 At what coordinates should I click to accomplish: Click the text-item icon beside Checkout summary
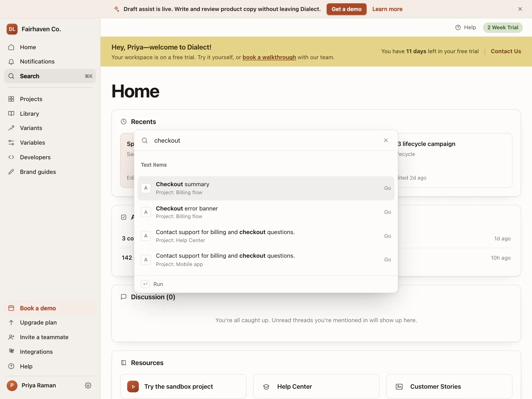[x=146, y=188]
